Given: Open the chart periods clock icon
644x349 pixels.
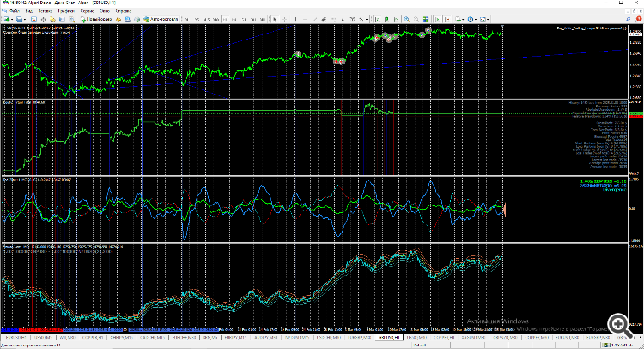Looking at the screenshot, I should tap(470, 19).
